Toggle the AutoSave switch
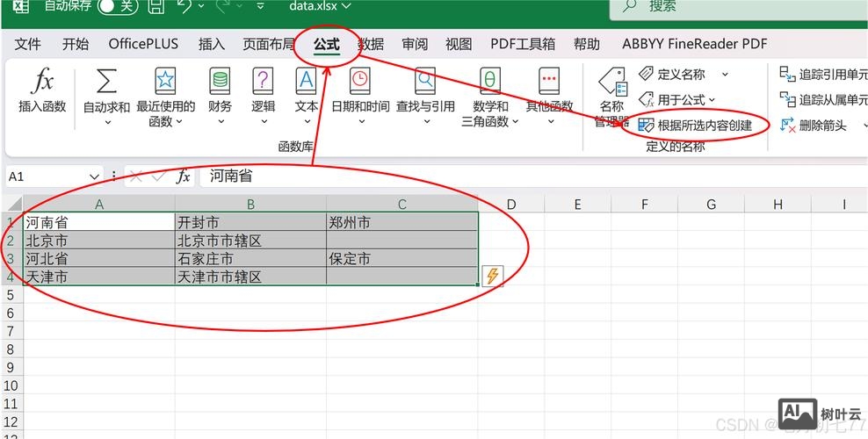868x439 pixels. [x=117, y=6]
